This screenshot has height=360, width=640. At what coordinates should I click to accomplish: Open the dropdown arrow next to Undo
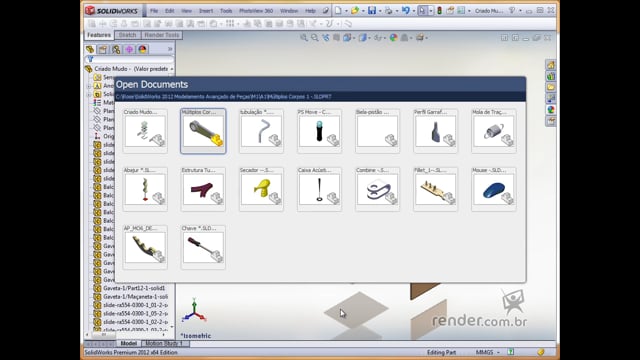tap(413, 11)
